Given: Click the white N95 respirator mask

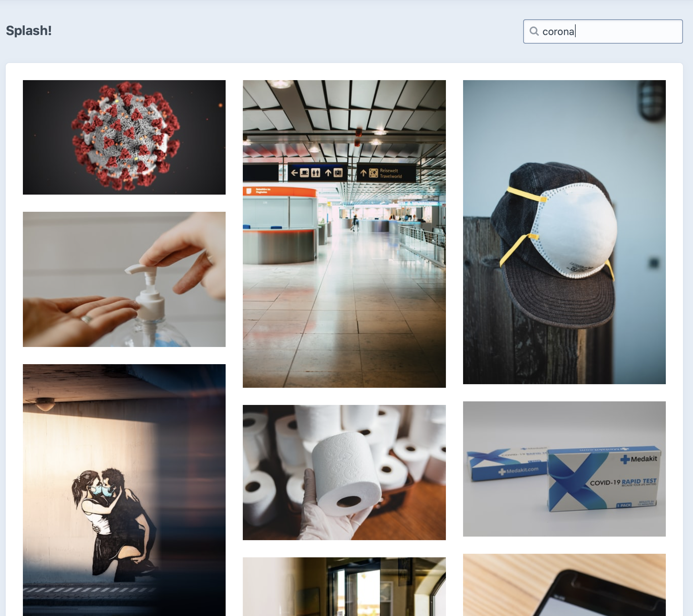Looking at the screenshot, I should (x=574, y=231).
